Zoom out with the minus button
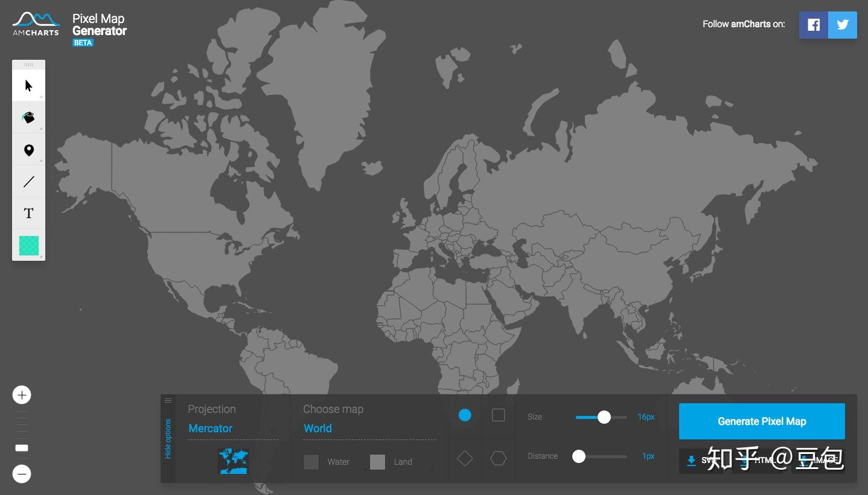Viewport: 868px width, 495px height. pyautogui.click(x=22, y=474)
